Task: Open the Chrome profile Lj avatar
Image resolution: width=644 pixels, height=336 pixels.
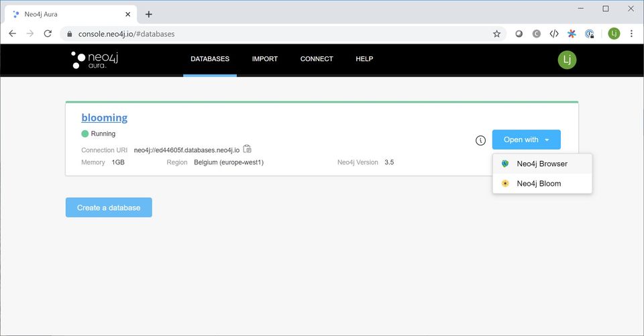Action: click(x=614, y=34)
